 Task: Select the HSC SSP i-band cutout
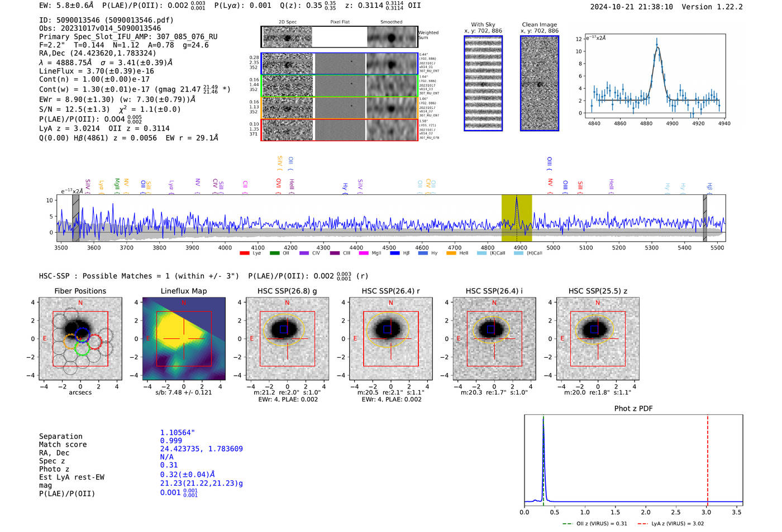click(494, 339)
